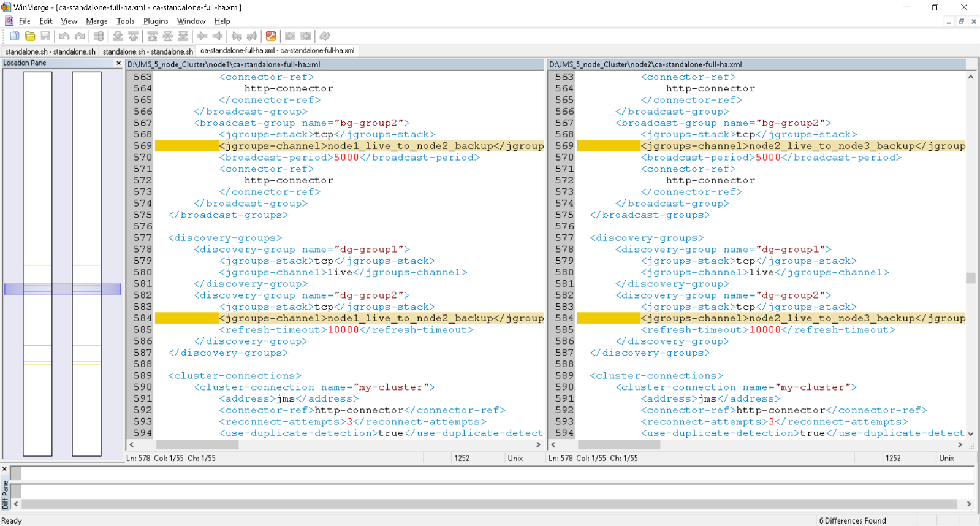This screenshot has width=980, height=526.
Task: Click Diff Pane scroll left arrow
Action: coord(17,504)
